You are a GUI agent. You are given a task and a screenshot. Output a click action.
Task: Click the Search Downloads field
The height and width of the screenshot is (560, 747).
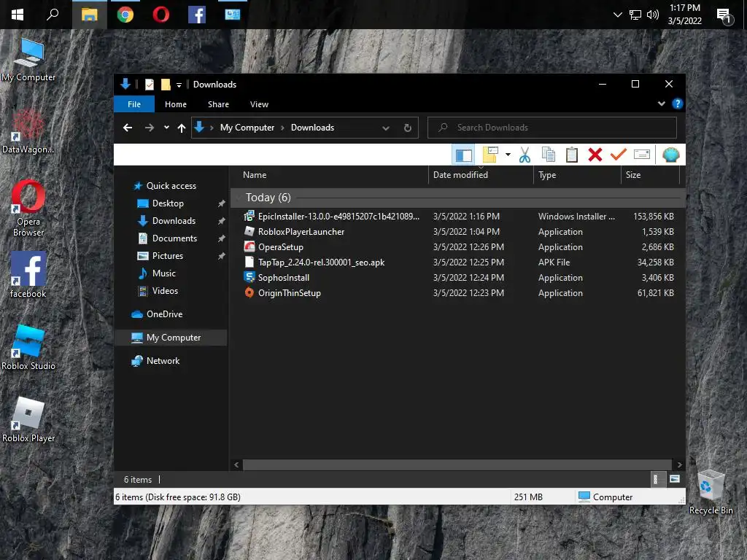pos(552,128)
